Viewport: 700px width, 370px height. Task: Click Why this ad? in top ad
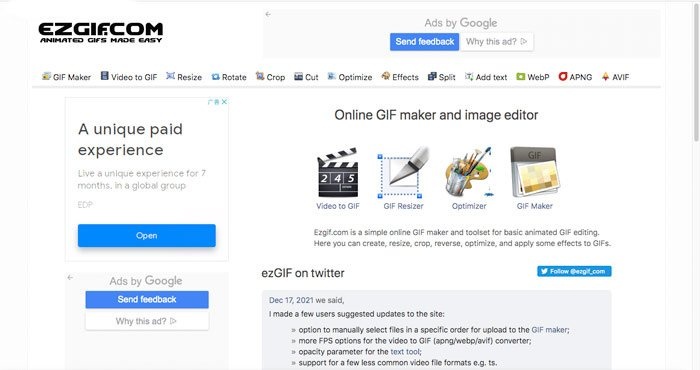[496, 42]
